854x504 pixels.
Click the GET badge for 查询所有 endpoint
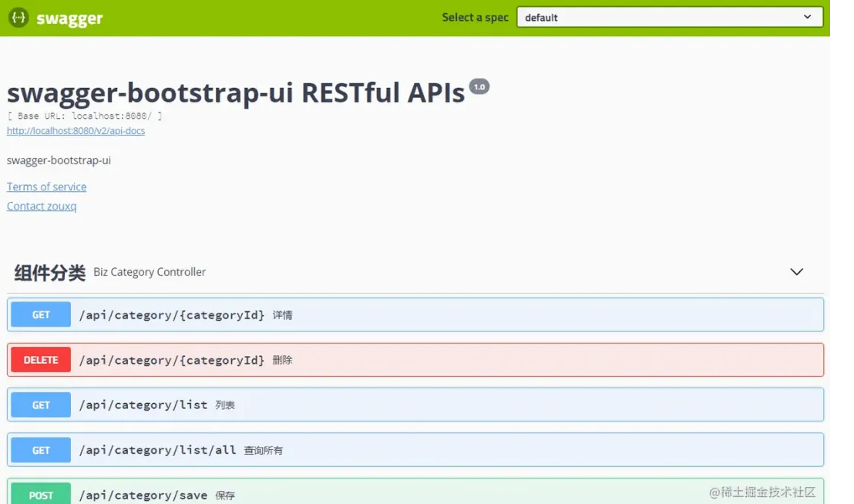41,450
